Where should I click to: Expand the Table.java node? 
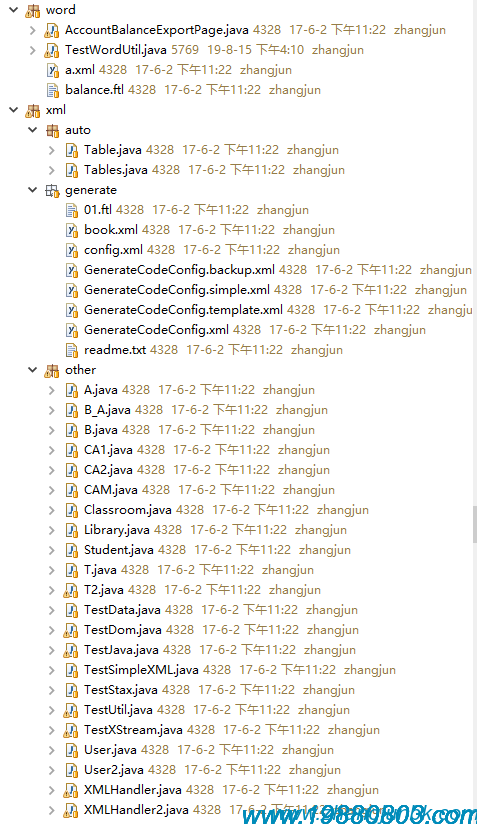tap(51, 150)
